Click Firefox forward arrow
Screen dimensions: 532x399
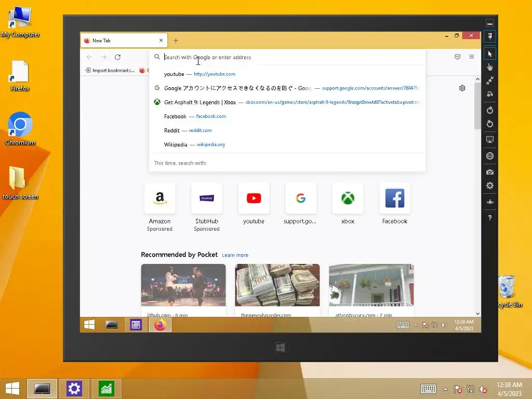coord(103,57)
